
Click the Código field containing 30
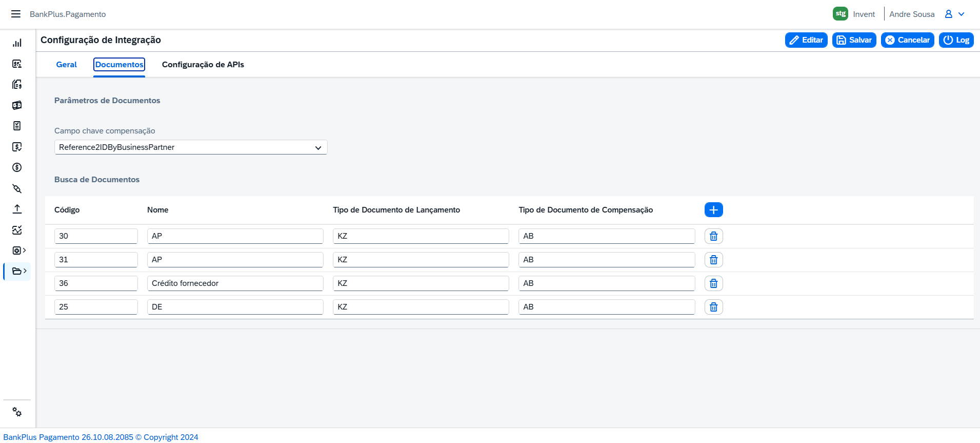tap(96, 236)
